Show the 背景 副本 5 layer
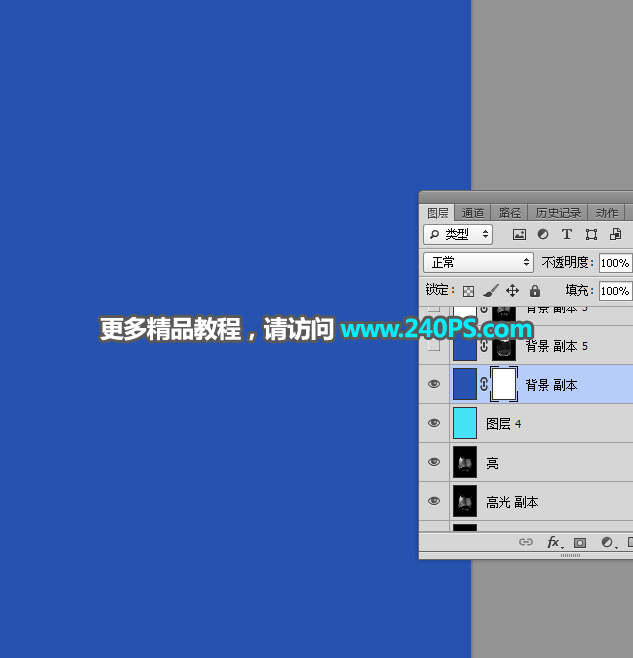 tap(434, 345)
